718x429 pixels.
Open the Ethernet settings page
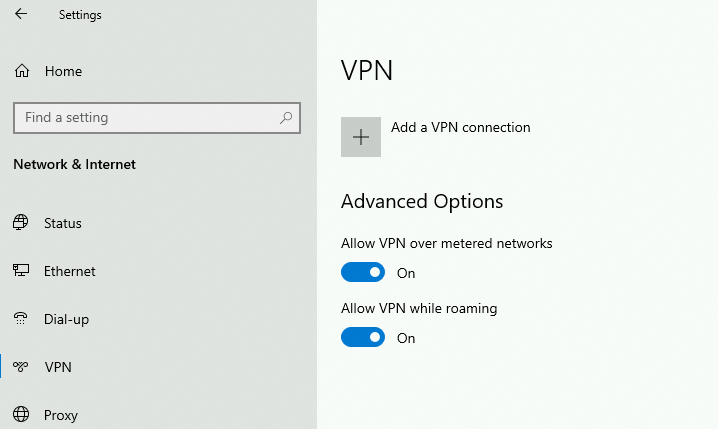pos(70,271)
